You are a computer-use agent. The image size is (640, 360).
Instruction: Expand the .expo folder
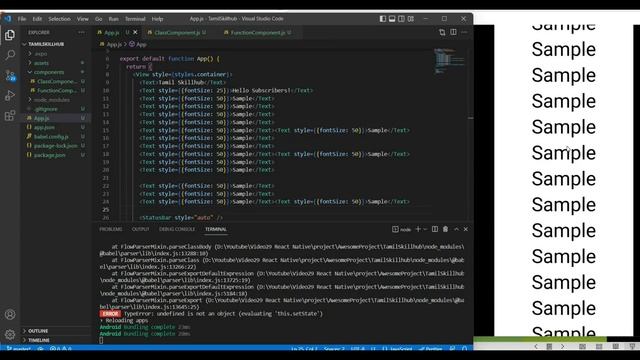pyautogui.click(x=56, y=54)
